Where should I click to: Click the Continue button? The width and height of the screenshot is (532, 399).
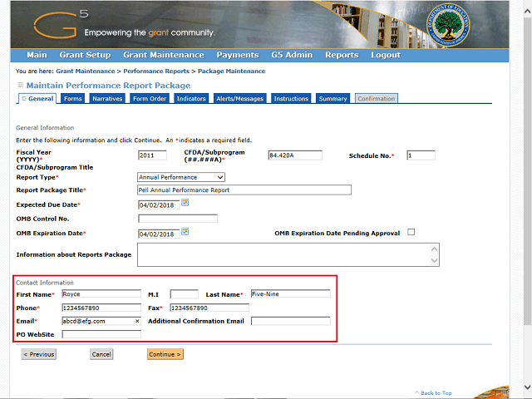click(x=165, y=354)
